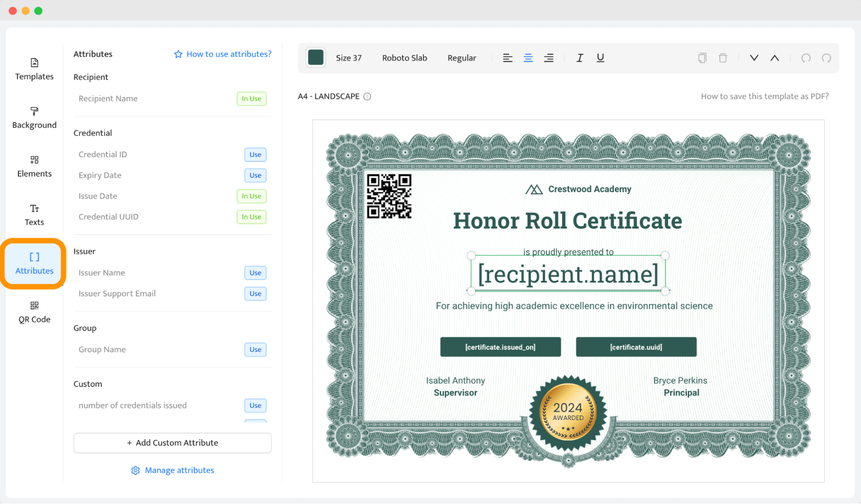The height and width of the screenshot is (504, 861).
Task: Use the Expiry Date attribute
Action: point(255,175)
